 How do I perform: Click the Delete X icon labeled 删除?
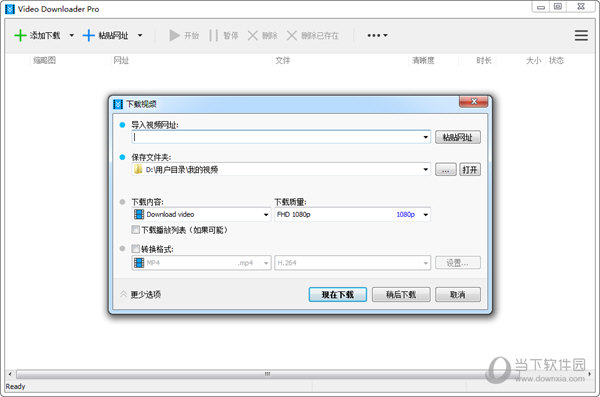click(253, 35)
